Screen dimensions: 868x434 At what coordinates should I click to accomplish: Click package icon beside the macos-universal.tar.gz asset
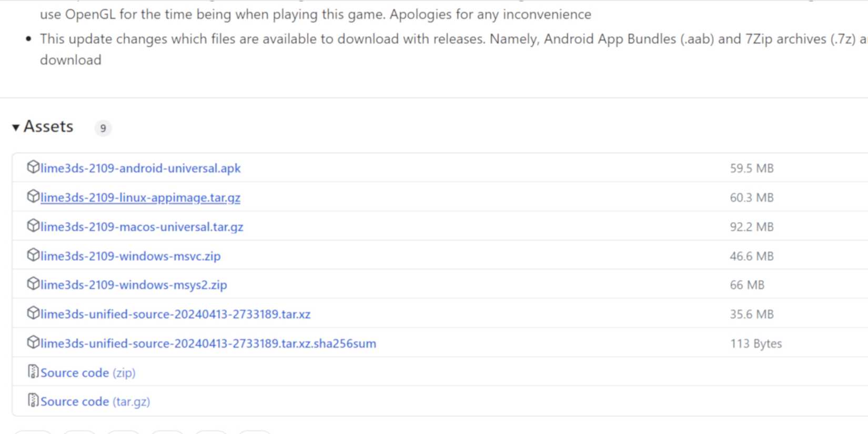[x=33, y=226]
